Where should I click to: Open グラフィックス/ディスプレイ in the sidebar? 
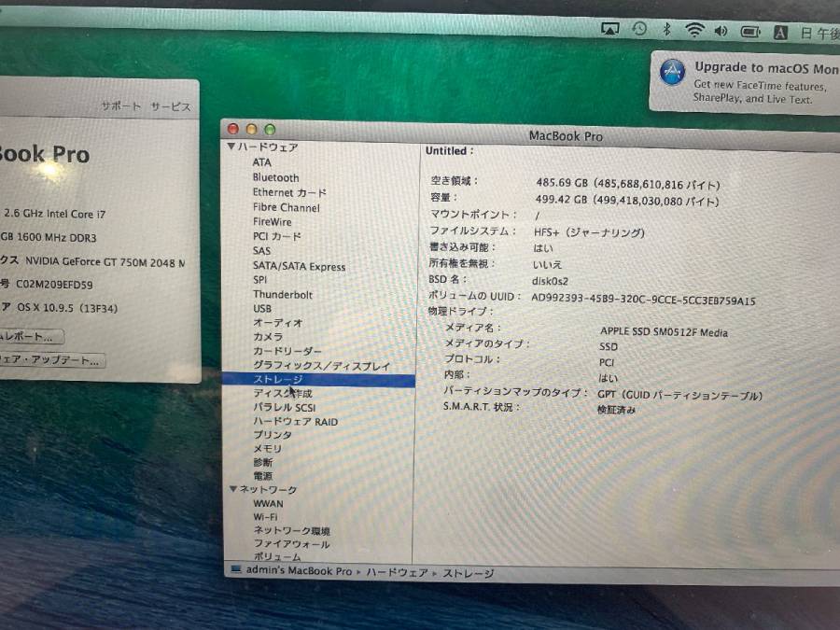pyautogui.click(x=321, y=366)
